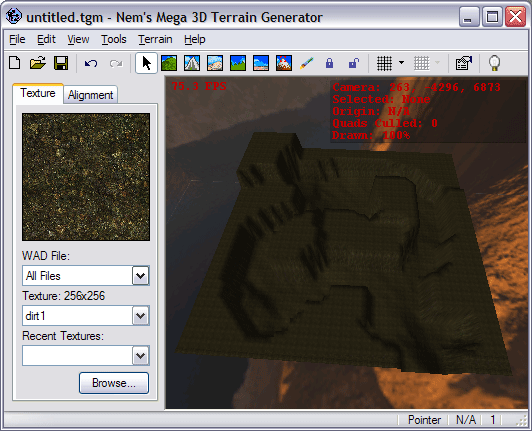Open the options properties icon
This screenshot has width=532, height=431.
(x=464, y=63)
